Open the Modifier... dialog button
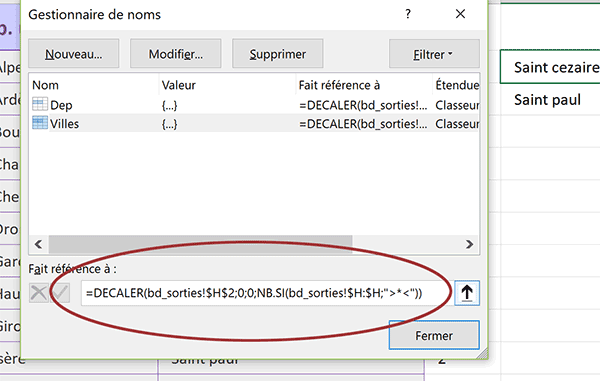 tap(176, 54)
